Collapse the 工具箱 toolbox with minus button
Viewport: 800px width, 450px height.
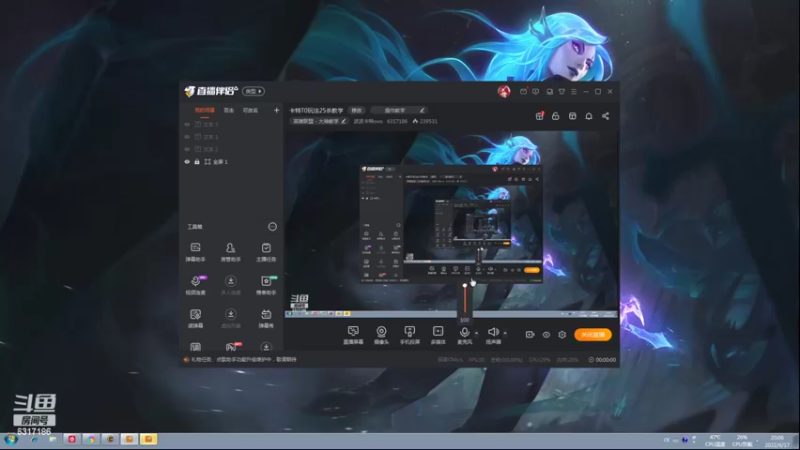coord(272,227)
